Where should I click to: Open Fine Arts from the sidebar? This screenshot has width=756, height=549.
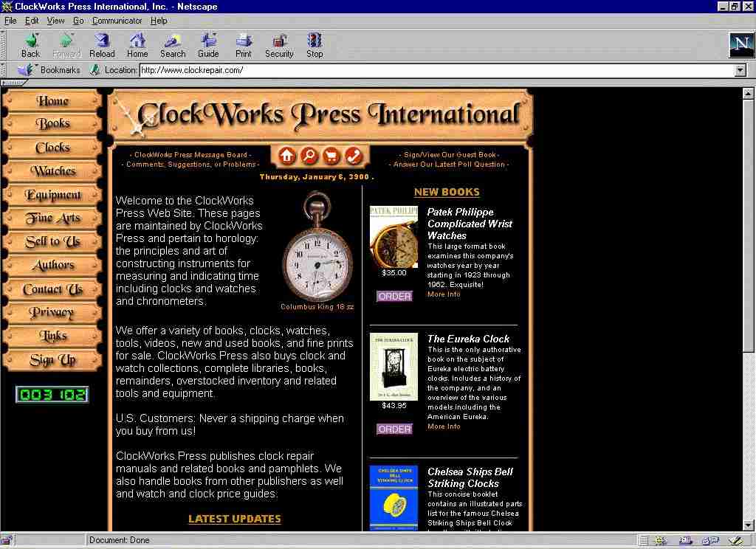coord(52,218)
